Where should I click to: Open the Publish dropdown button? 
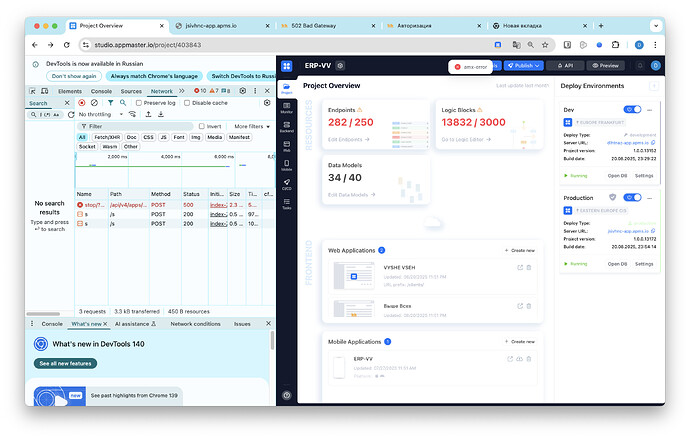[523, 65]
